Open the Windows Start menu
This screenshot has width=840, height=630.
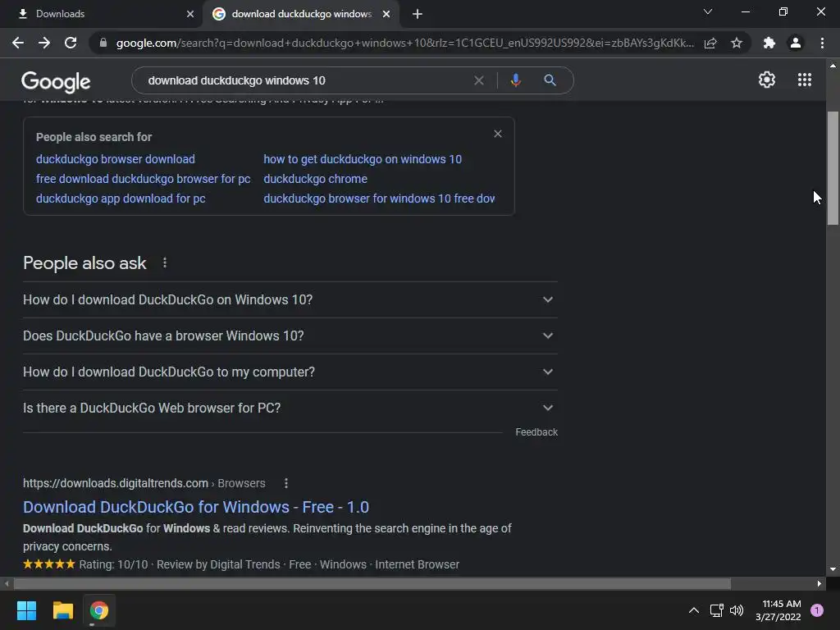pyautogui.click(x=26, y=610)
